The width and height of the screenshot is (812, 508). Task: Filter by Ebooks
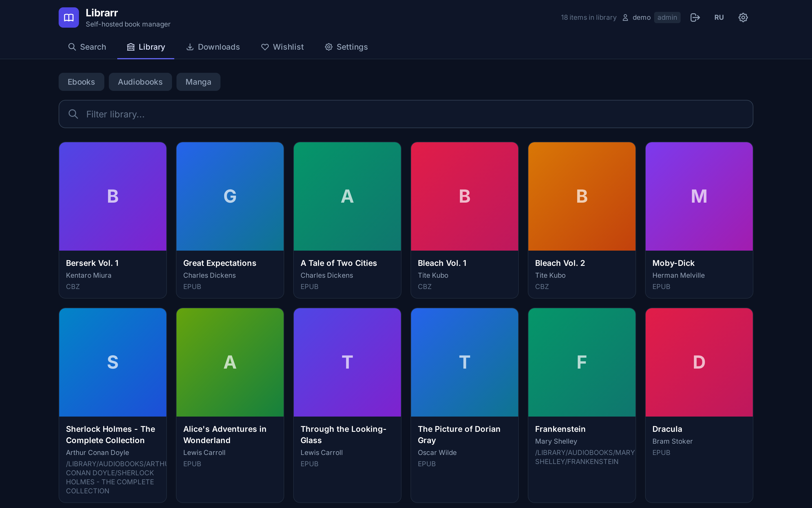click(x=81, y=82)
